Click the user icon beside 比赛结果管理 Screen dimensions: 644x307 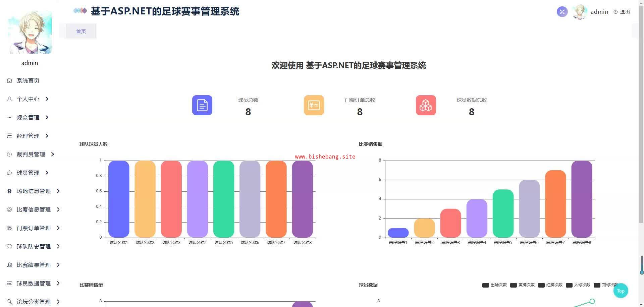(9, 265)
